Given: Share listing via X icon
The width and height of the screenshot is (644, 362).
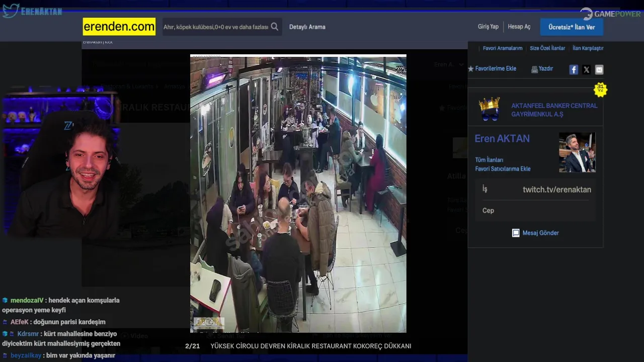Looking at the screenshot, I should tap(586, 70).
